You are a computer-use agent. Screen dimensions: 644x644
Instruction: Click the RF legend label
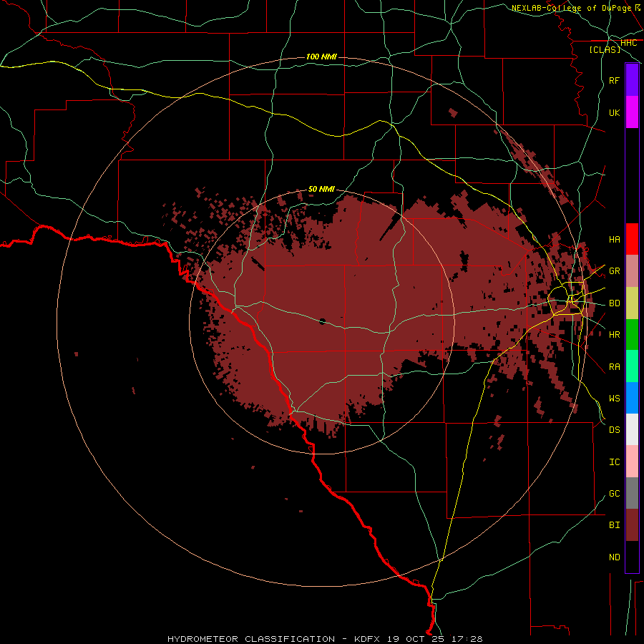tap(615, 81)
